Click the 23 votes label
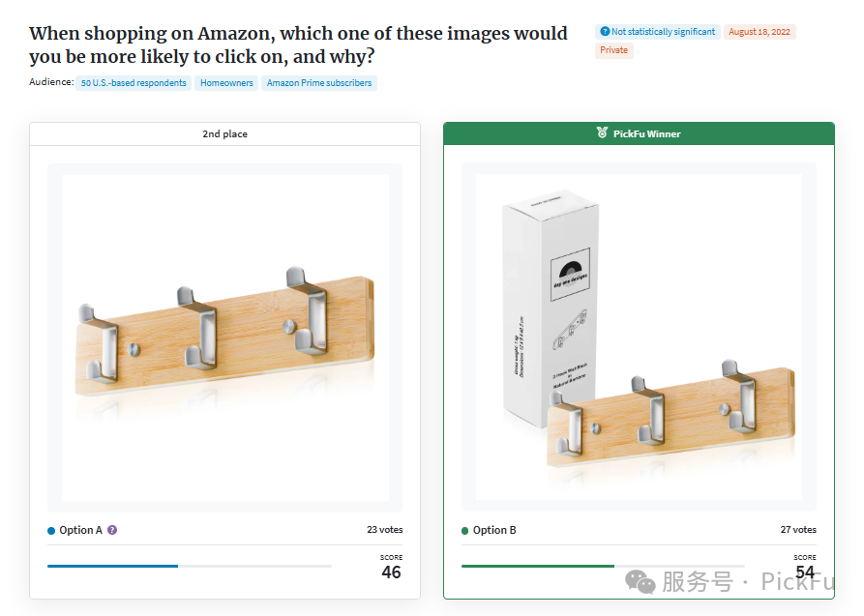Screen dimensions: 864x616 (385, 530)
